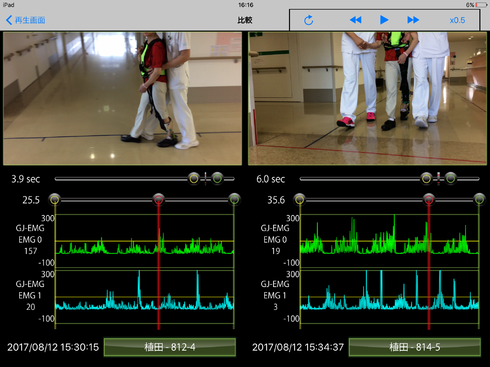This screenshot has width=490, height=367.
Task: Click the rewind double-arrow icon
Action: coord(356,20)
